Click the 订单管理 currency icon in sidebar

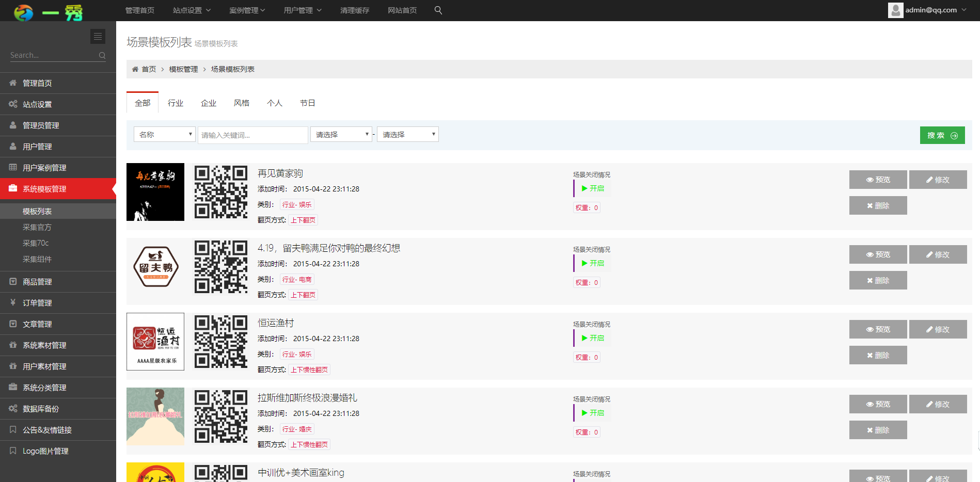[12, 302]
